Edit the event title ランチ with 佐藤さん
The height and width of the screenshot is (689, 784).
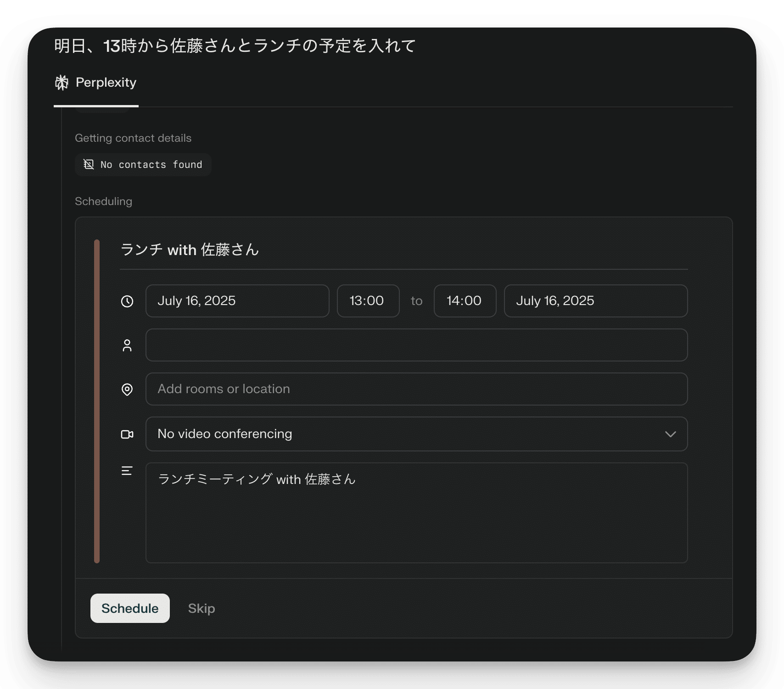(190, 250)
